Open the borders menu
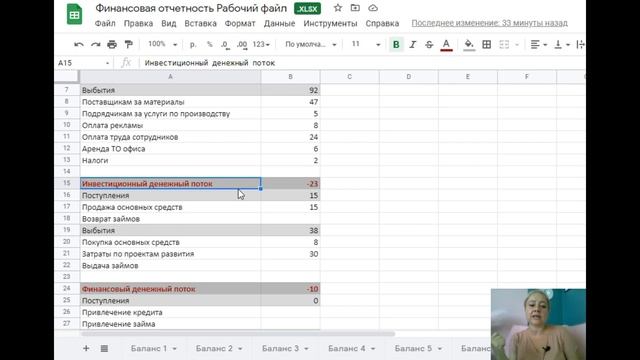This screenshot has height=360, width=640. coord(487,44)
